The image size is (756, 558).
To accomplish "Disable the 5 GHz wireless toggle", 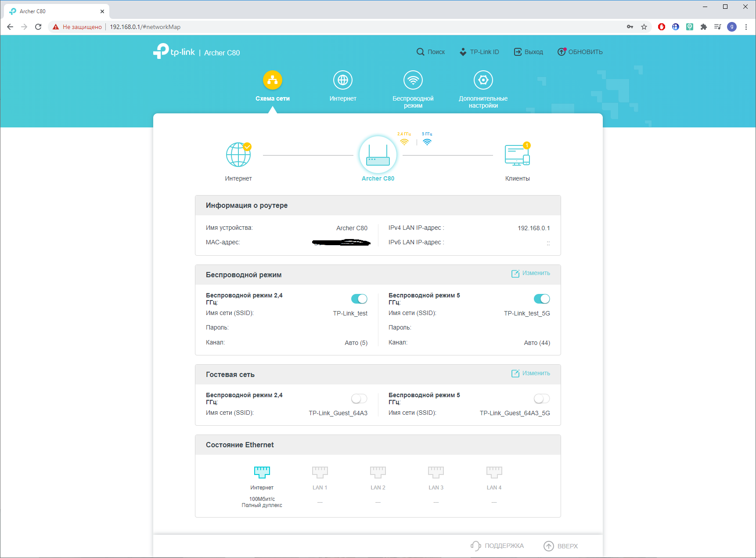I will (x=541, y=299).
